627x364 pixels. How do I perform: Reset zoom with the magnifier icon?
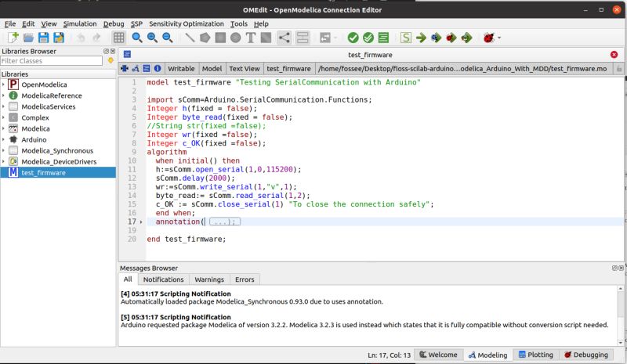point(136,38)
